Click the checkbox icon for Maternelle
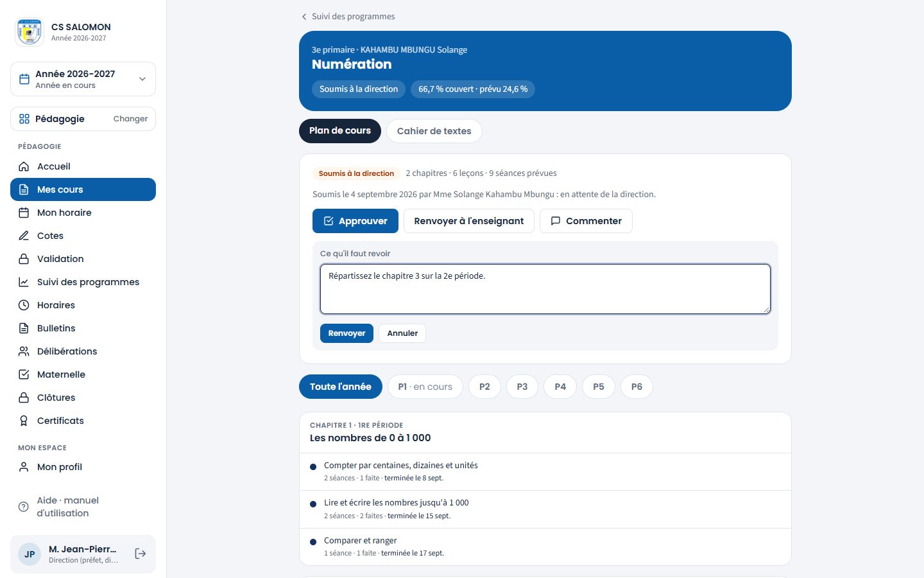The width and height of the screenshot is (924, 578). pos(24,374)
